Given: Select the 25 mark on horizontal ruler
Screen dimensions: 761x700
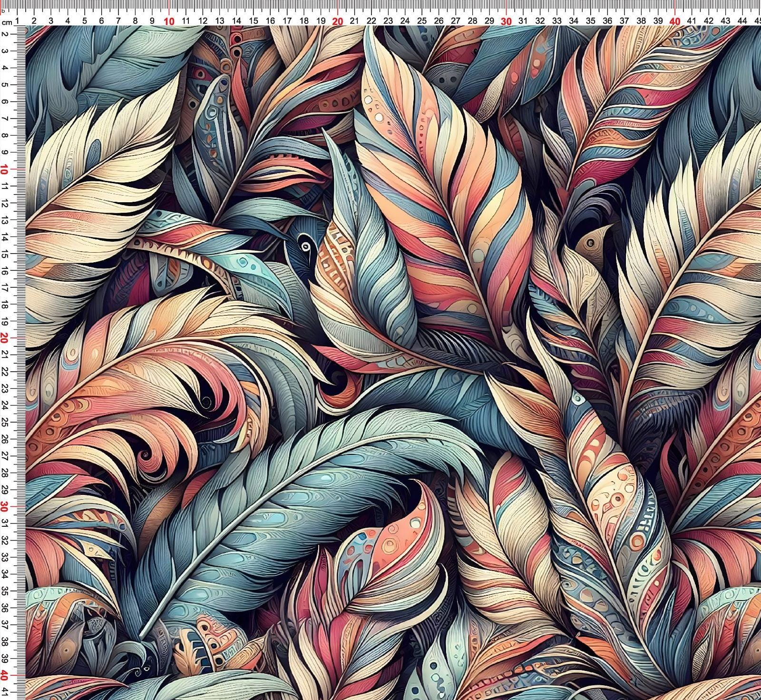Looking at the screenshot, I should [422, 21].
